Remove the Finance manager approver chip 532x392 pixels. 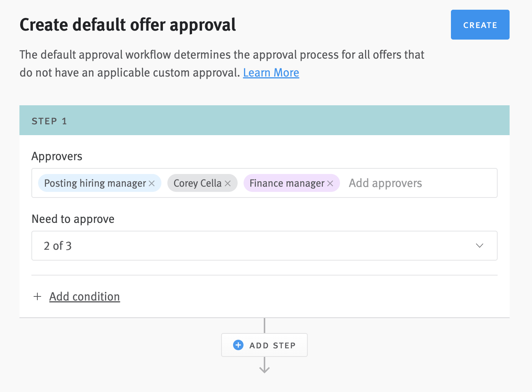pos(330,183)
